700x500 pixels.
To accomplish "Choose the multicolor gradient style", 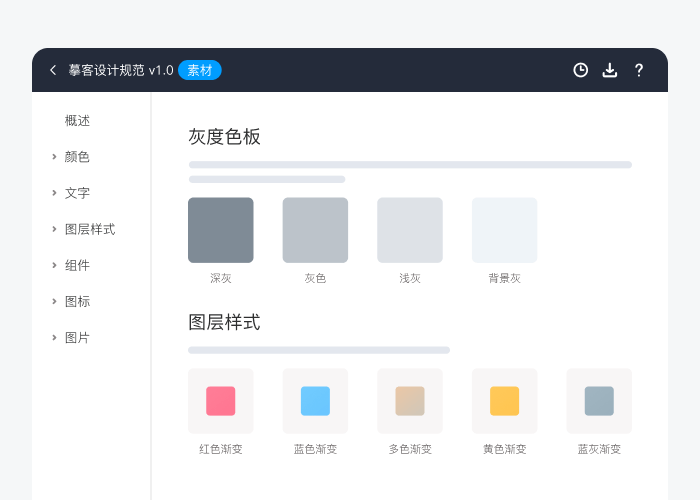I will [410, 401].
